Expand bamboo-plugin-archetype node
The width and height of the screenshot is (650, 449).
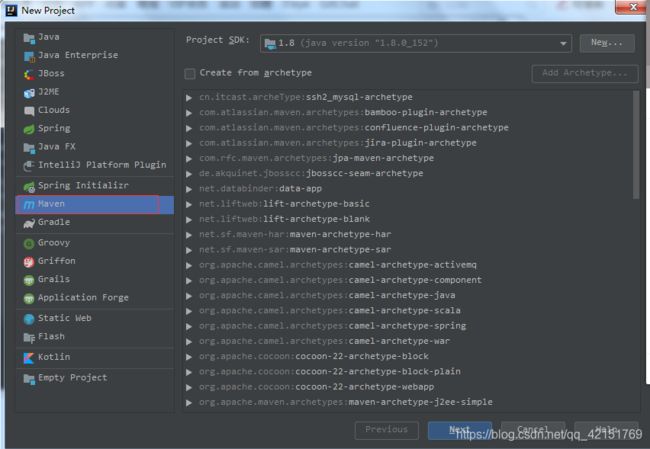189,113
